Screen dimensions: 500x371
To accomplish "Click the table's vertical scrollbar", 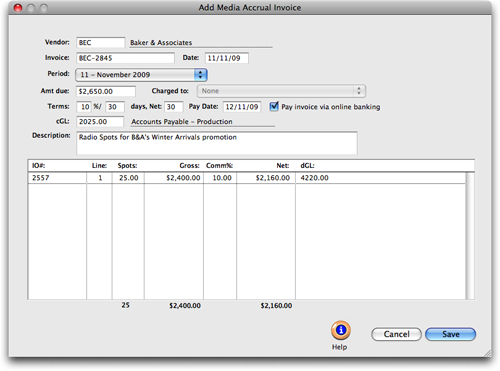I will tap(470, 236).
